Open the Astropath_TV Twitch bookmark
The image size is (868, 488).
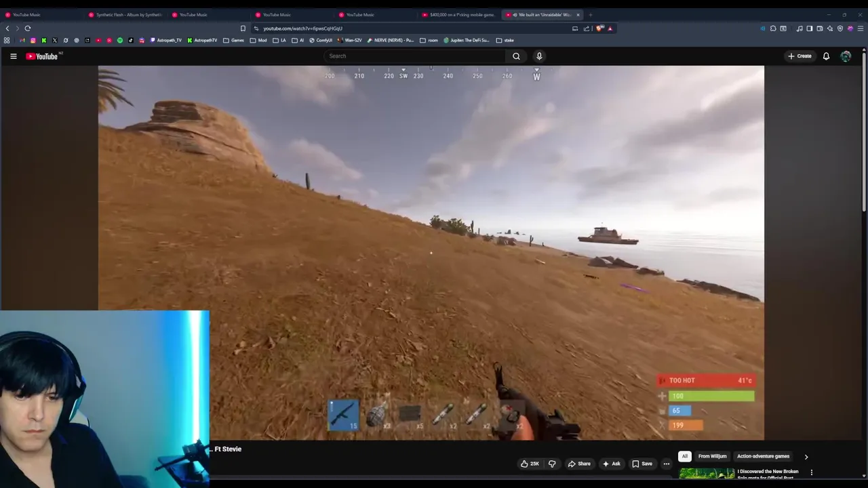[166, 41]
